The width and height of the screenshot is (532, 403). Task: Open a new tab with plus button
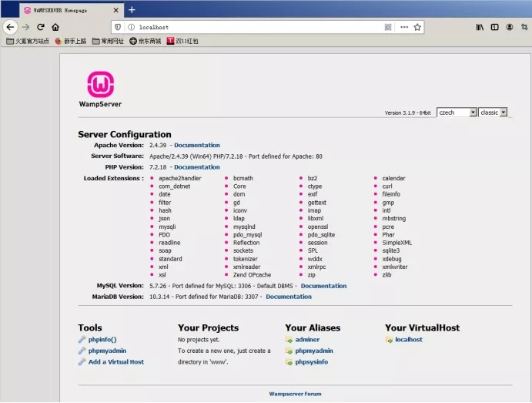pyautogui.click(x=132, y=10)
